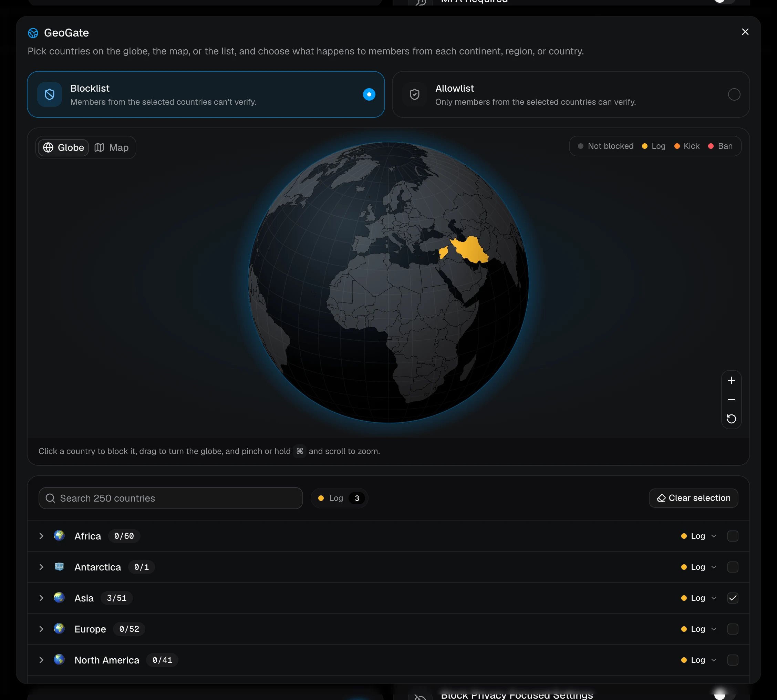777x700 pixels.
Task: Zoom out on the globe
Action: click(x=731, y=400)
